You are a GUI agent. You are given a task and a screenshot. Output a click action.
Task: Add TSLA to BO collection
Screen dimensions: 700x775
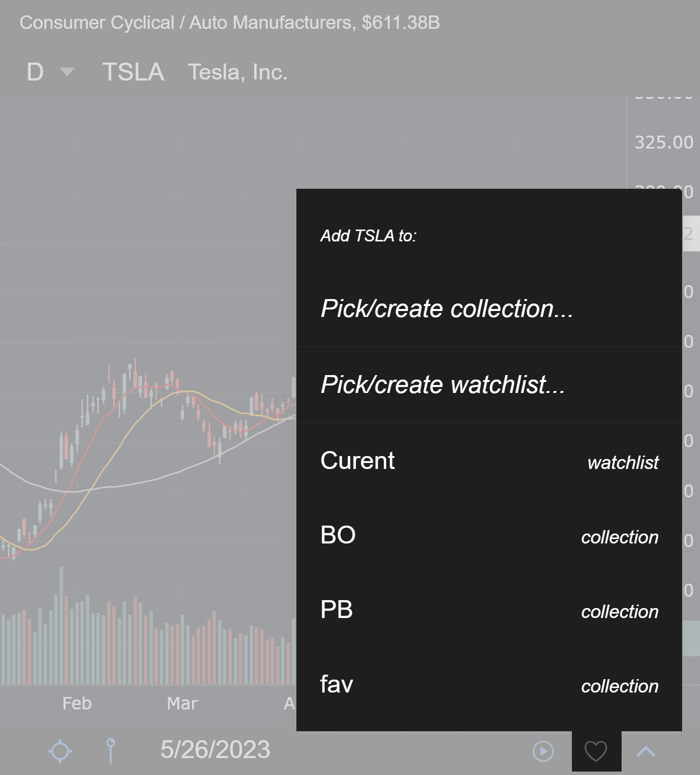pos(489,536)
